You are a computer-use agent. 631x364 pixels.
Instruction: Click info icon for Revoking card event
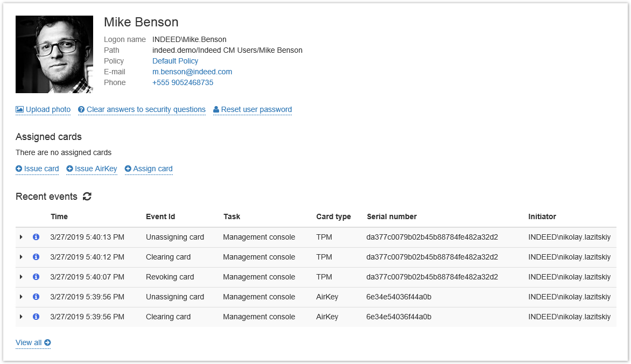click(36, 277)
